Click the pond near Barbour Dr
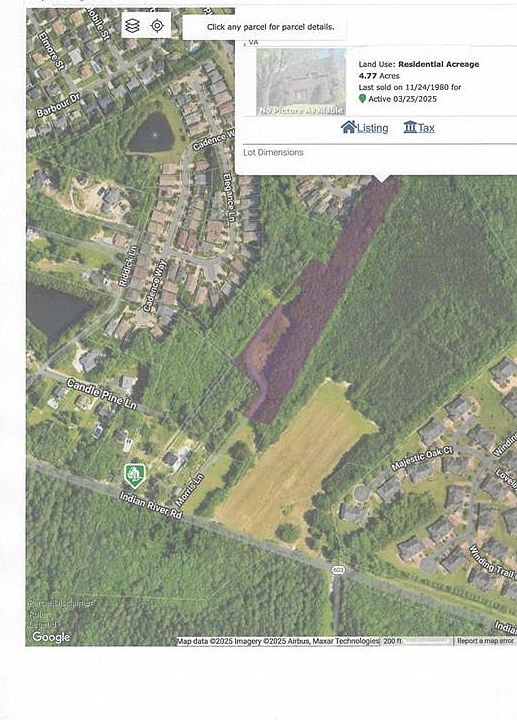The height and width of the screenshot is (720, 517). point(152,133)
